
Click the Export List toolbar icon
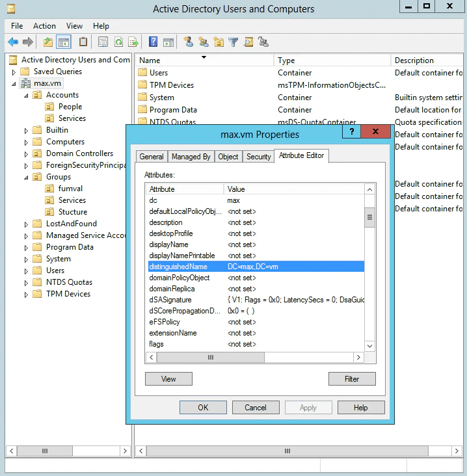(133, 42)
